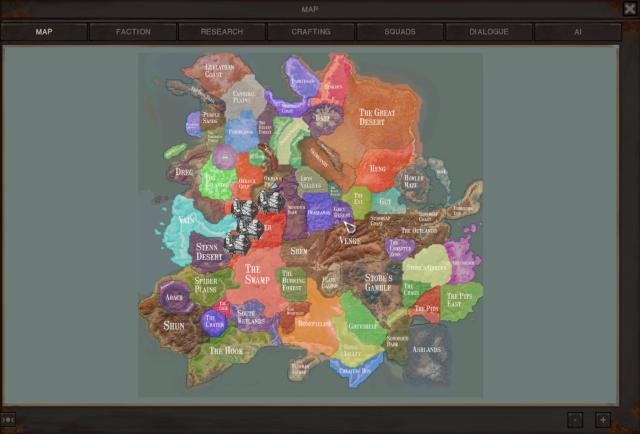The width and height of the screenshot is (640, 434).
Task: Click The Crater region
Action: pos(215,321)
